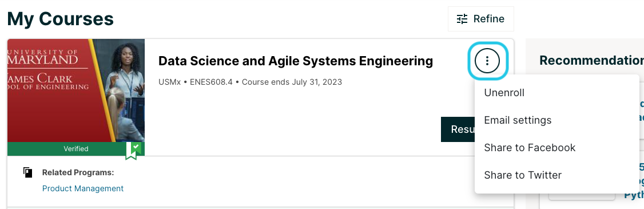Click the USMx ENES608.4 course details line
Image resolution: width=644 pixels, height=209 pixels.
(x=250, y=82)
